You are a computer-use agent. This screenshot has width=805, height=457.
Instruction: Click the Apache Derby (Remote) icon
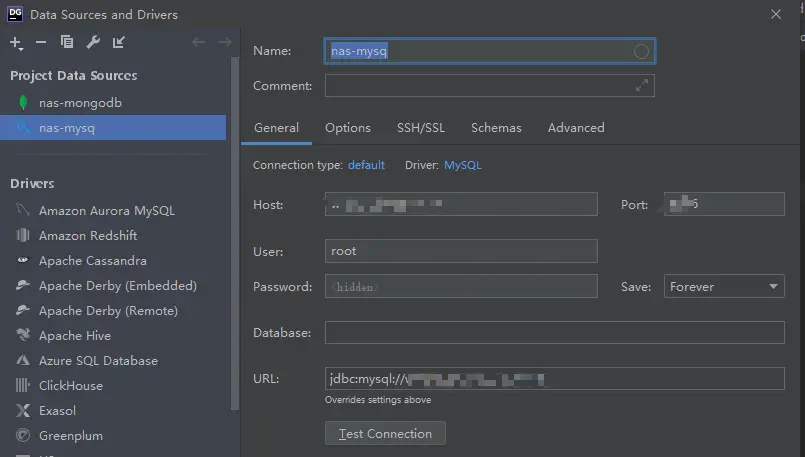[23, 310]
